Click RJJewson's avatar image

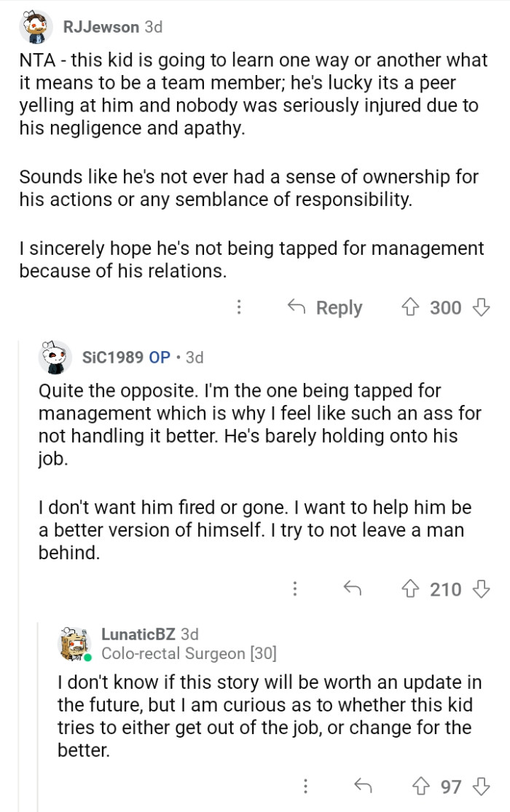click(x=34, y=28)
